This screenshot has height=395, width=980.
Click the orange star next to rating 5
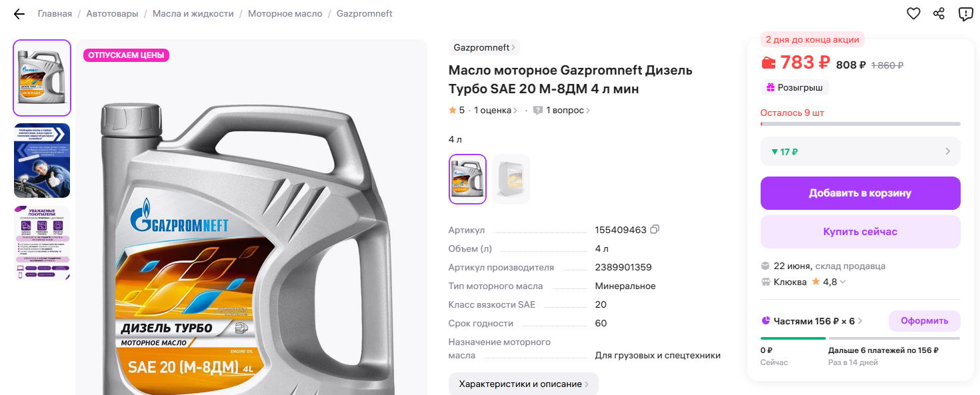(x=453, y=111)
